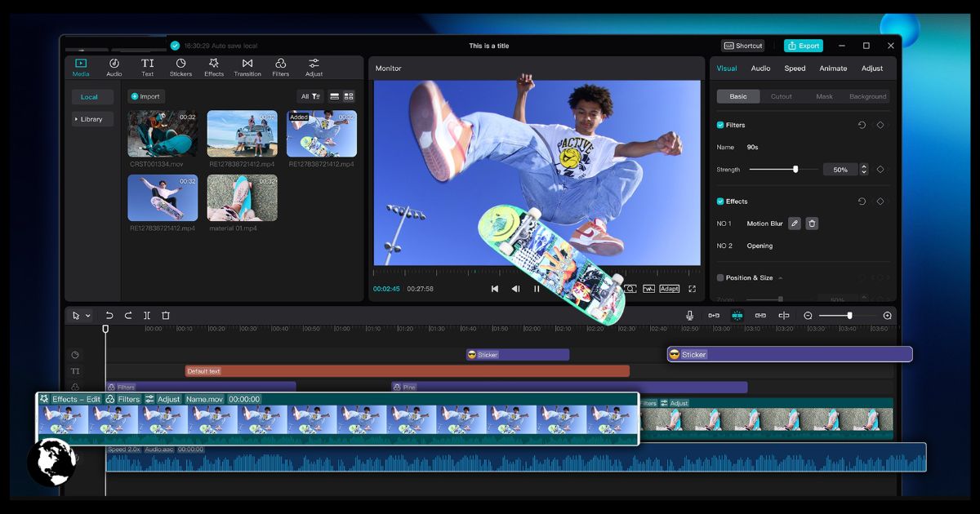Adjust the filter Strength slider handle
Image resolution: width=980 pixels, height=514 pixels.
[795, 170]
